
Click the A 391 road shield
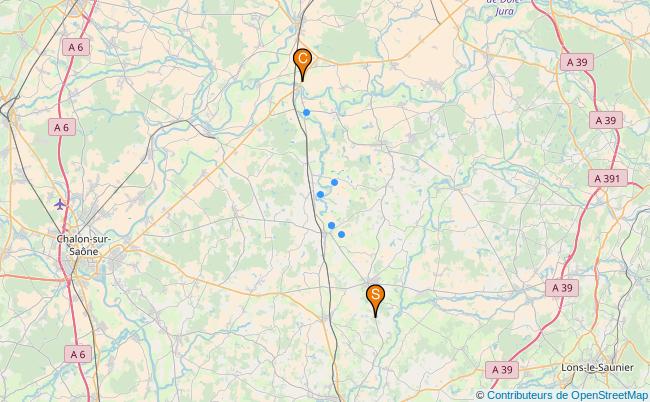pyautogui.click(x=607, y=179)
